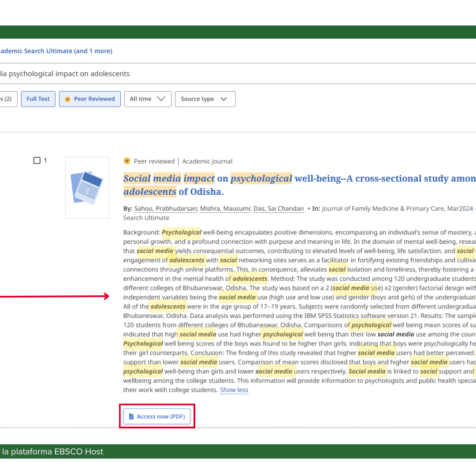Select the checkbox for result 1
Screen dimensions: 476x476
pyautogui.click(x=37, y=160)
